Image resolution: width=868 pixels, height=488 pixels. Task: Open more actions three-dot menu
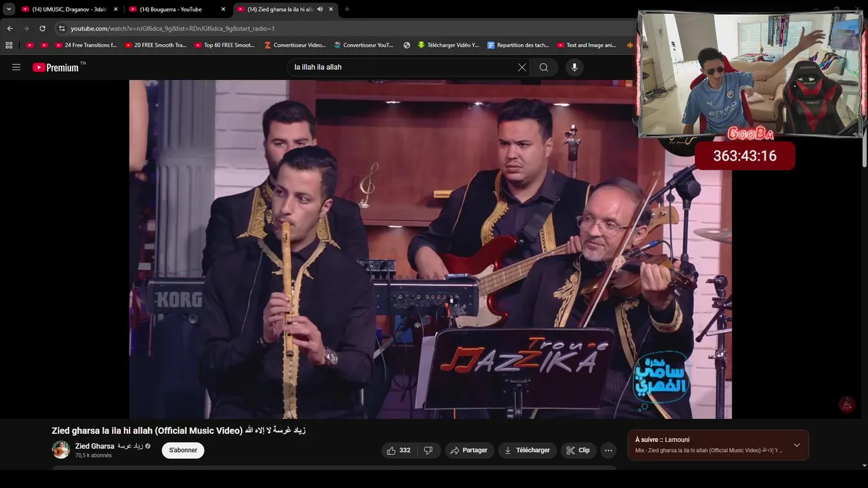[608, 450]
